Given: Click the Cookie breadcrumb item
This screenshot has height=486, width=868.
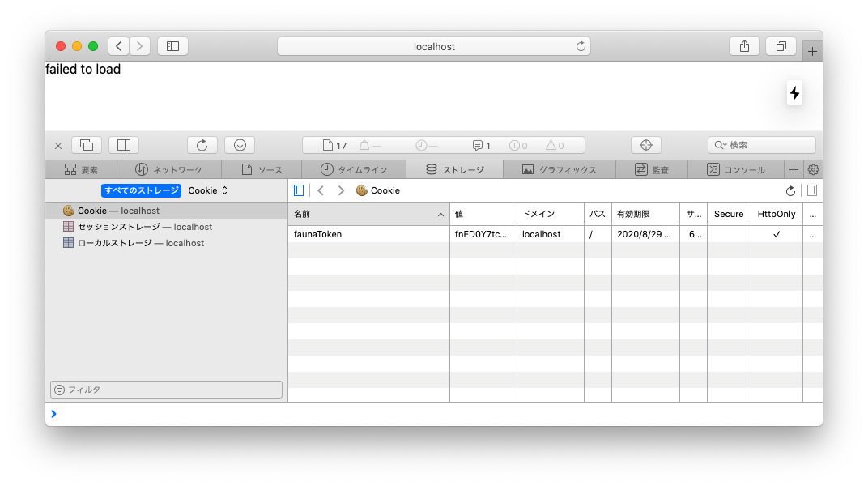Looking at the screenshot, I should tap(378, 190).
